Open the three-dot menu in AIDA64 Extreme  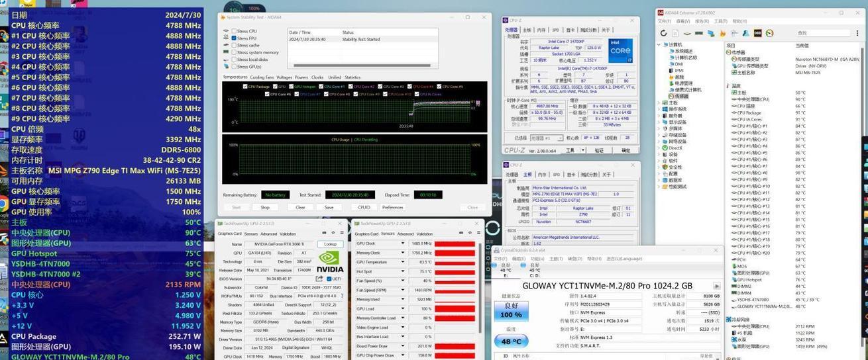tap(857, 33)
